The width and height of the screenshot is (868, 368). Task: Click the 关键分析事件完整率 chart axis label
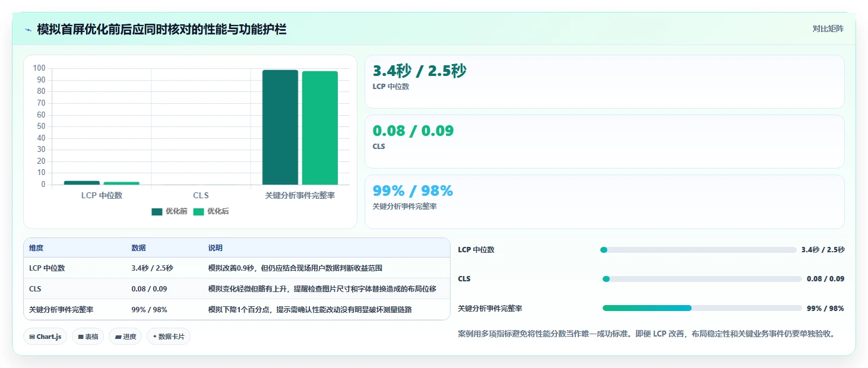coord(300,195)
